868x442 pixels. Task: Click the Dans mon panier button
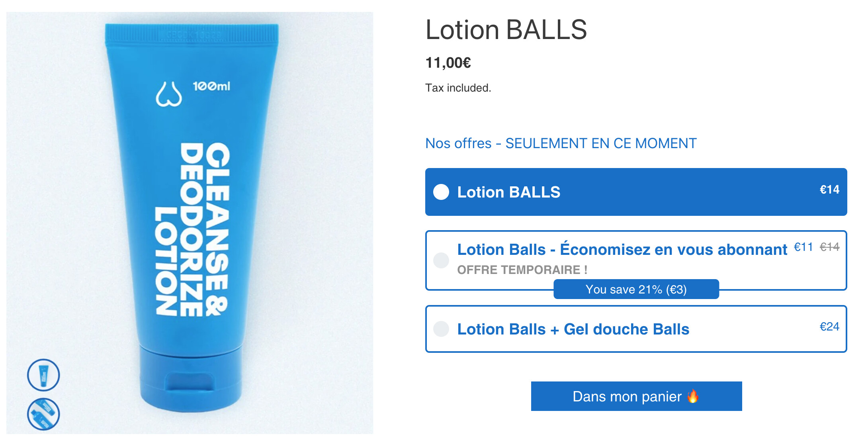coord(636,396)
